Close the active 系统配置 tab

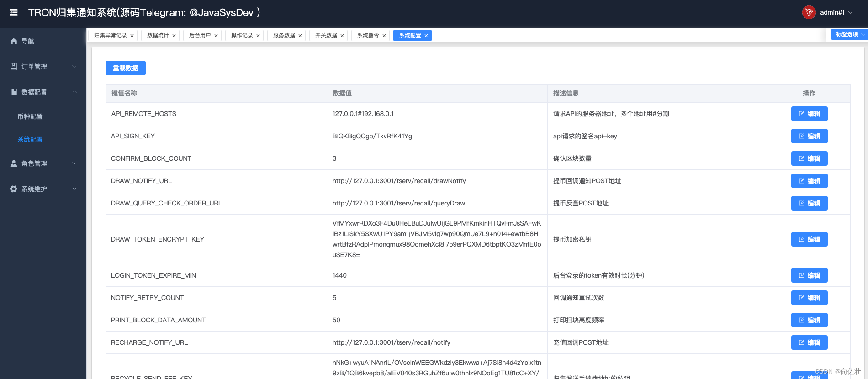(426, 36)
